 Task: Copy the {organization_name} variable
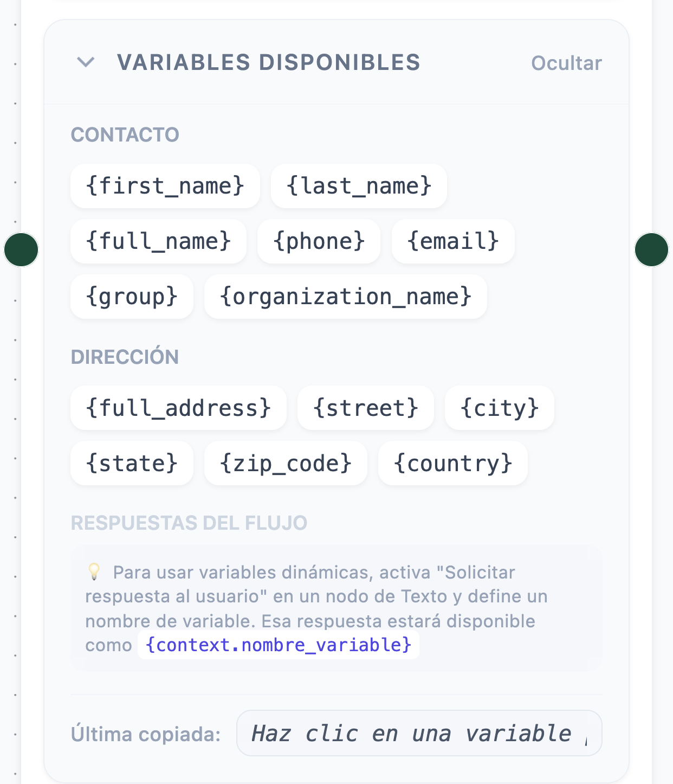[346, 297]
